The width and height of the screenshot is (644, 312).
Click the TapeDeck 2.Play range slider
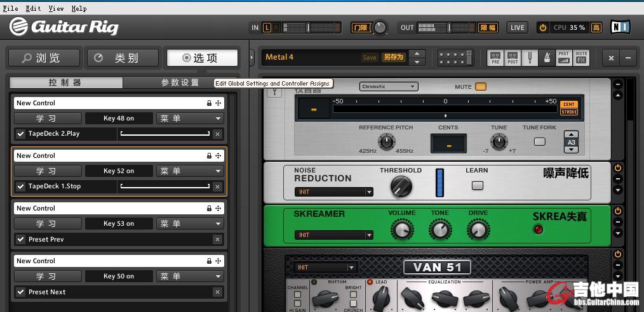(165, 134)
